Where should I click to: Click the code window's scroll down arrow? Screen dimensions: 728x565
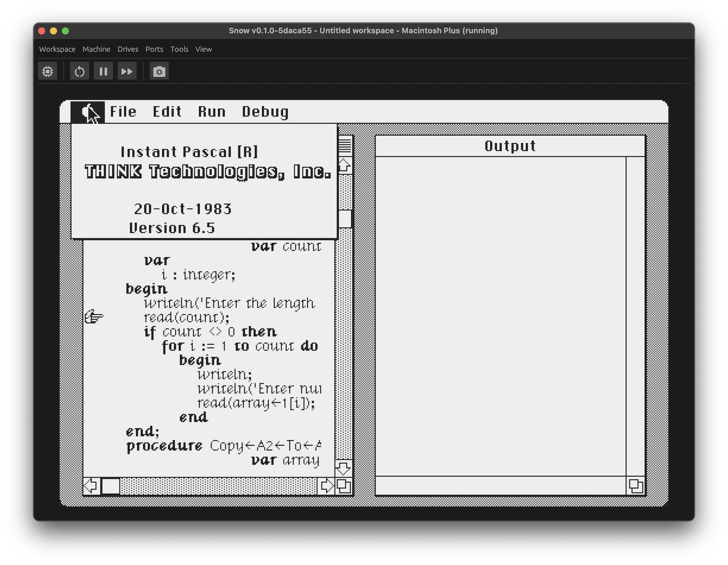(344, 468)
